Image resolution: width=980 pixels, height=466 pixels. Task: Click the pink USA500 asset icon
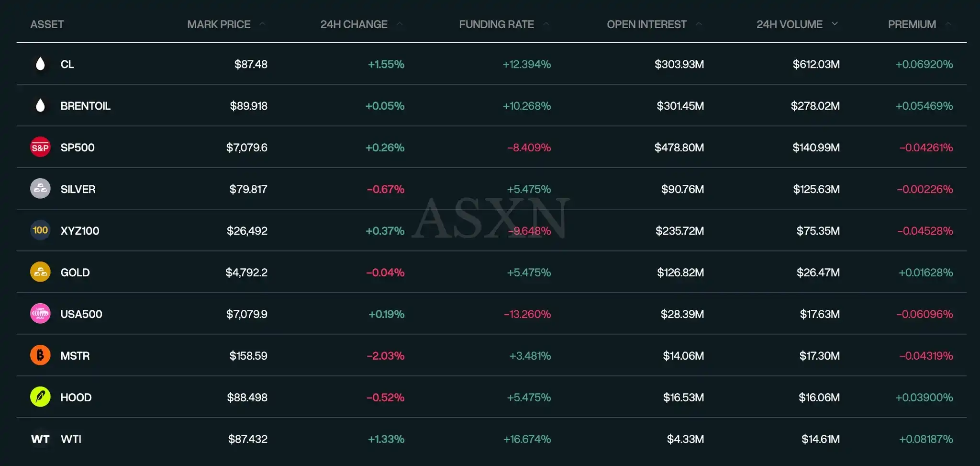[x=40, y=314]
